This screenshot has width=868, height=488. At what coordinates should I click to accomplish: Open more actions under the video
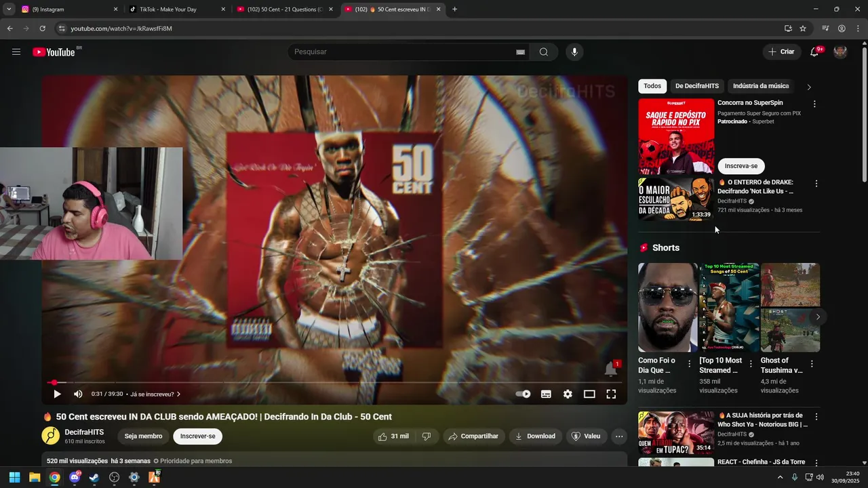pos(619,436)
